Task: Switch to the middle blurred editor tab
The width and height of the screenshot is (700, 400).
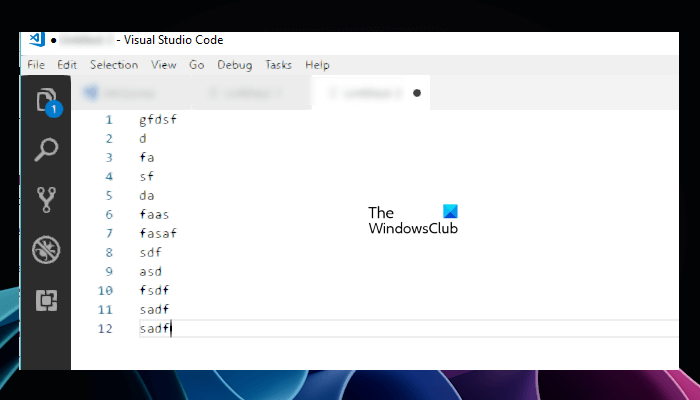Action: (x=251, y=93)
